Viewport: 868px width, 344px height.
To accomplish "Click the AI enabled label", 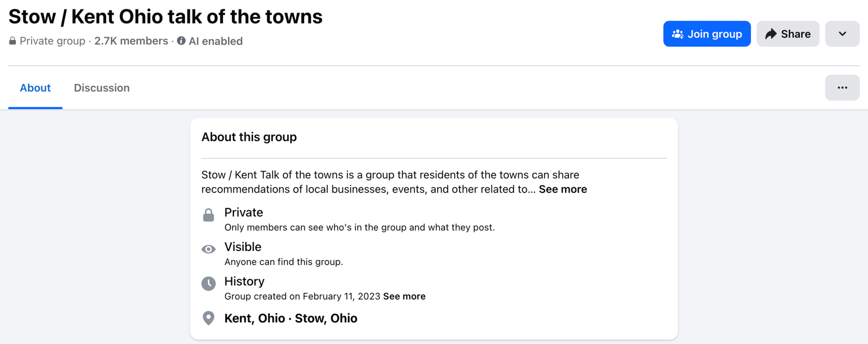I will click(216, 41).
